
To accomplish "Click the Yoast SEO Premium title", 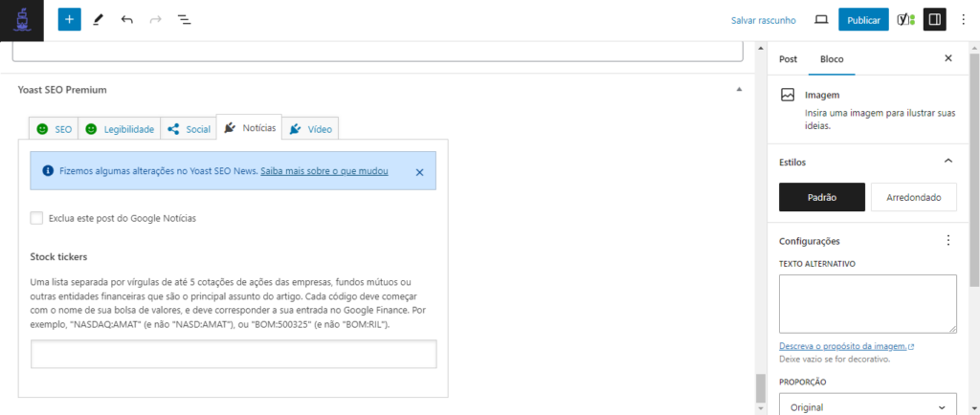I will click(x=62, y=90).
